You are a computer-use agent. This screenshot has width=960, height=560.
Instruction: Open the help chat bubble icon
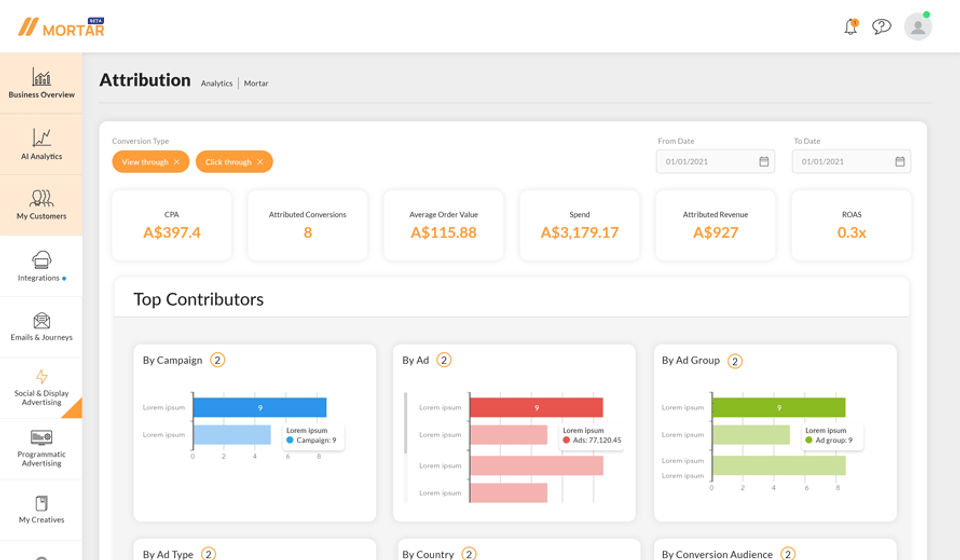[x=881, y=26]
